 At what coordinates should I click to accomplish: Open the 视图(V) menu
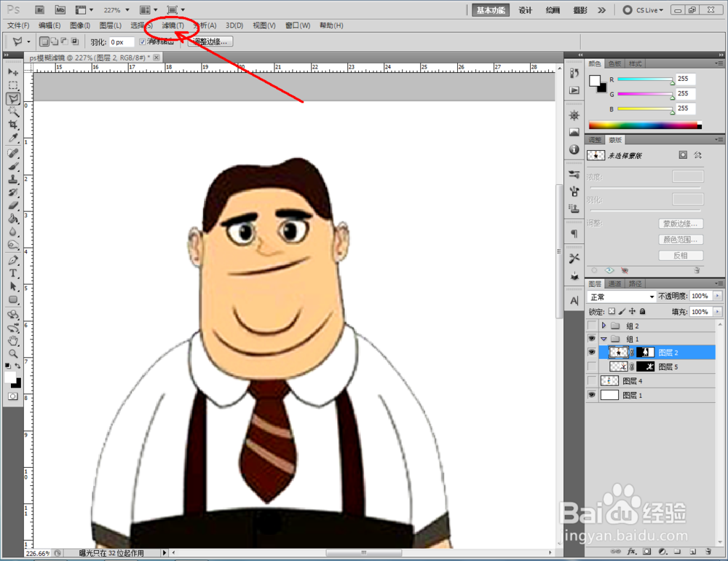264,25
